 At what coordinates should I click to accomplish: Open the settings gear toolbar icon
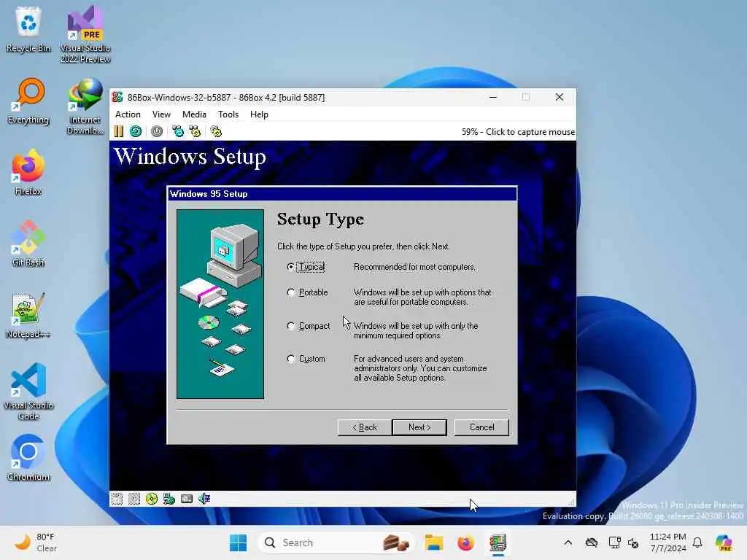(x=216, y=131)
